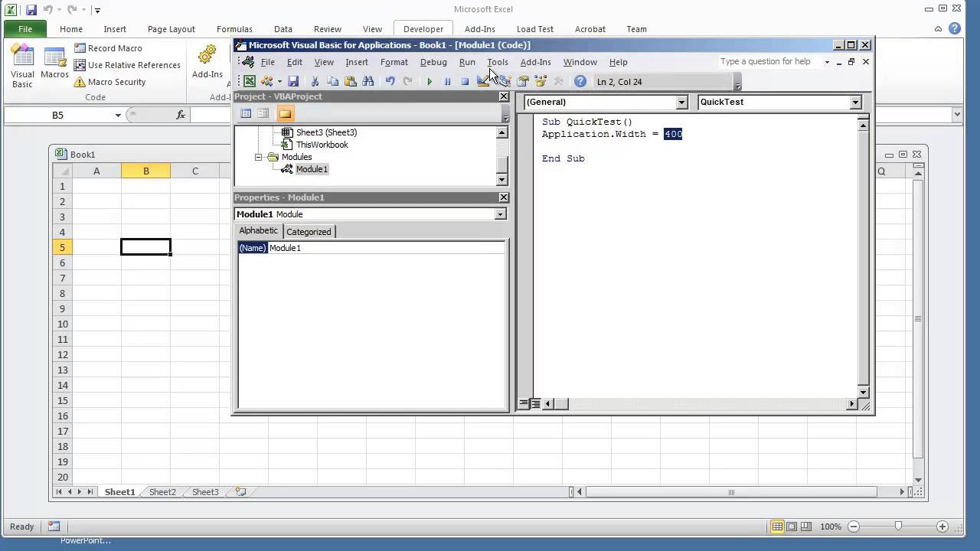The width and height of the screenshot is (980, 551).
Task: Close the Properties - Module1 pane
Action: [x=503, y=197]
